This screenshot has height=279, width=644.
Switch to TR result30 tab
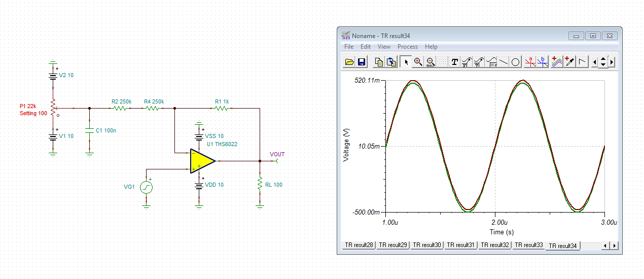point(427,245)
